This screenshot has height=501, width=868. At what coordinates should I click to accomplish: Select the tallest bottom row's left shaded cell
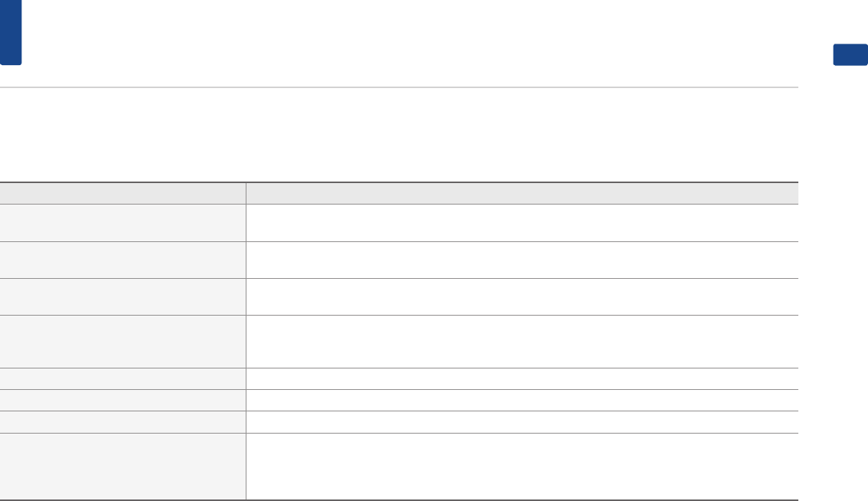coord(123,466)
